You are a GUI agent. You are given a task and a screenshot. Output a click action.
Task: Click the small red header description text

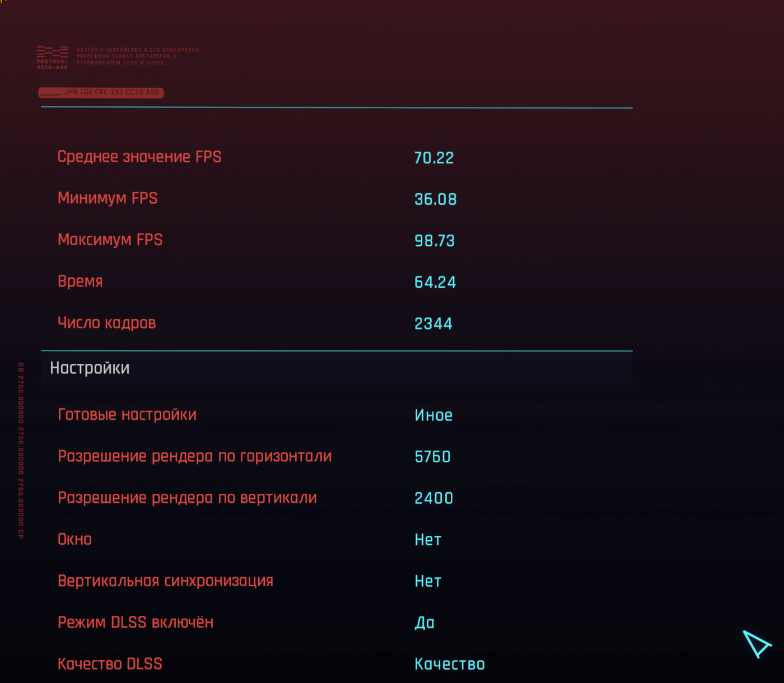point(138,57)
